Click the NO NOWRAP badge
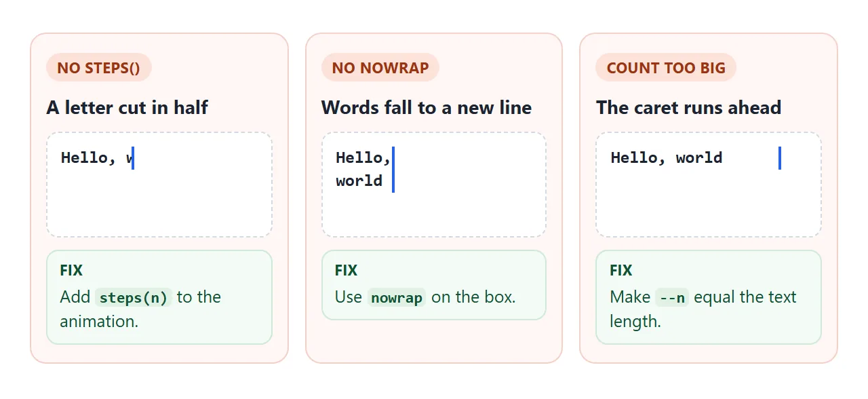Screen dimensions: 868x399 (x=380, y=68)
